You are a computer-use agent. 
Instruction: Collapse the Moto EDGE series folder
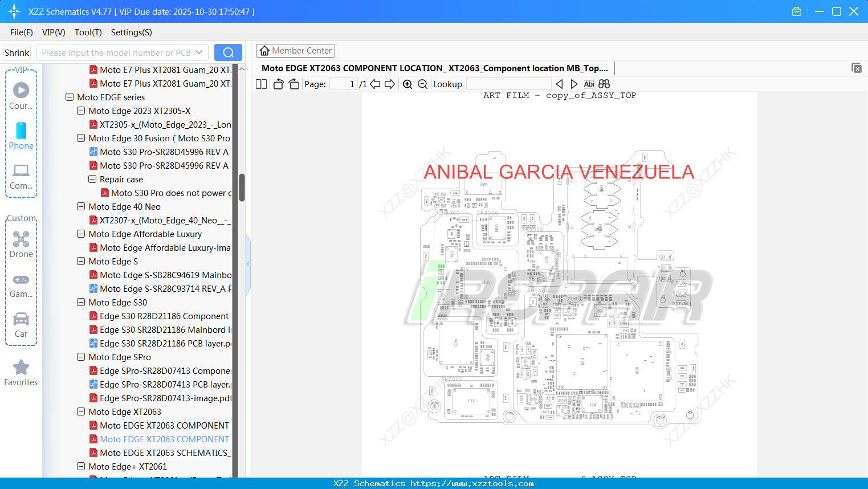point(70,97)
